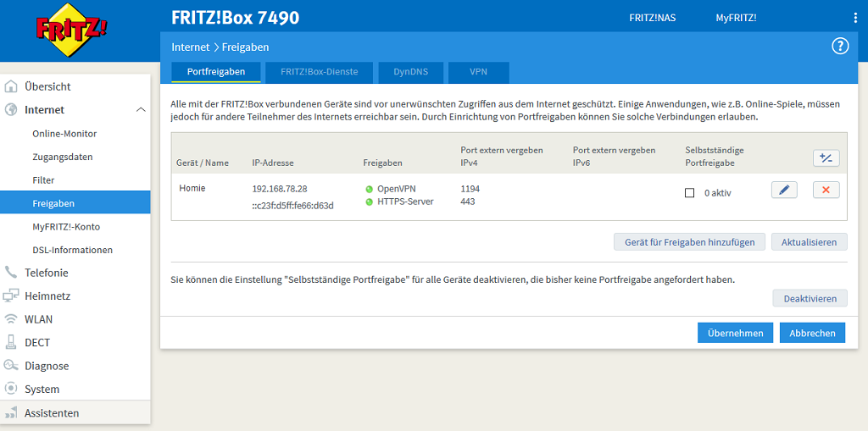Click the OpenVPN green status dot
This screenshot has height=431, width=868.
370,189
